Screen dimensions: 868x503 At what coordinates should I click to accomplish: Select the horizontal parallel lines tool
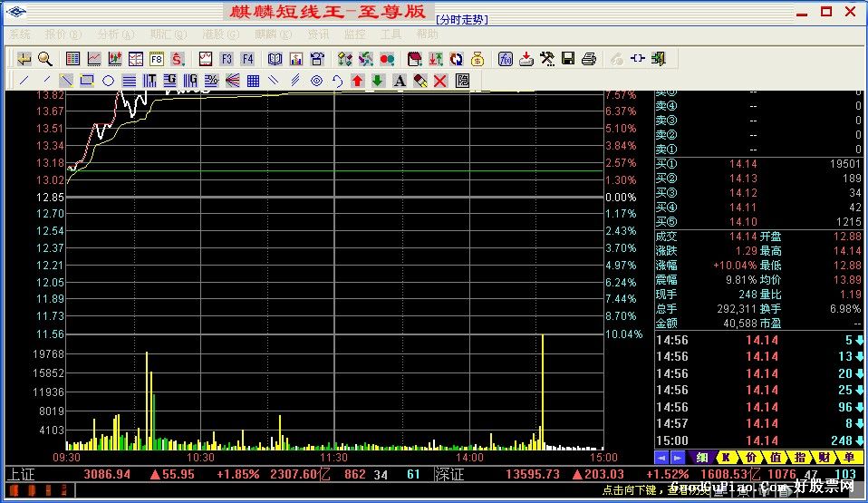(x=129, y=81)
